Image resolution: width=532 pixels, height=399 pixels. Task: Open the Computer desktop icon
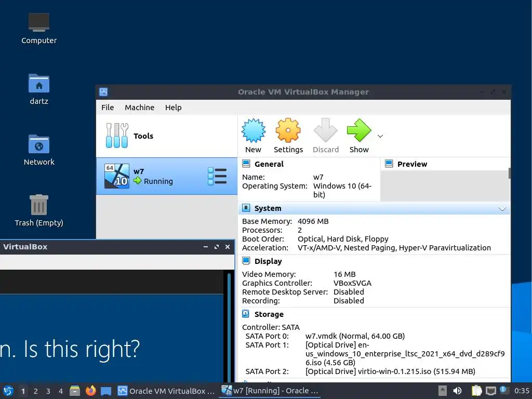click(38, 22)
